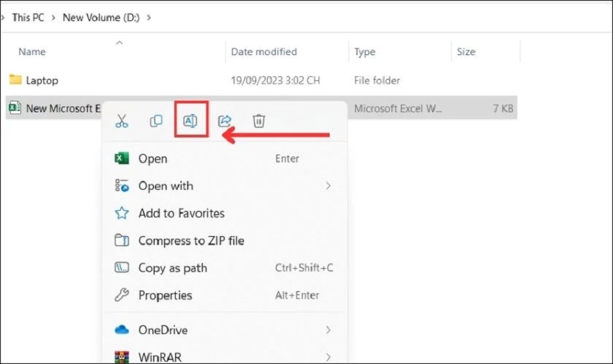
Task: Expand the WinRAR submenu arrow
Action: click(328, 357)
